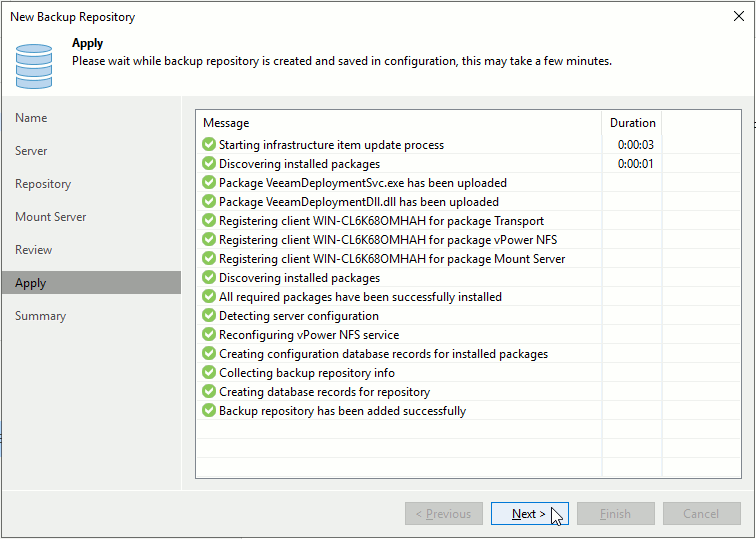Image resolution: width=756 pixels, height=539 pixels.
Task: Click green check beside Detecting server configuration
Action: click(x=209, y=316)
